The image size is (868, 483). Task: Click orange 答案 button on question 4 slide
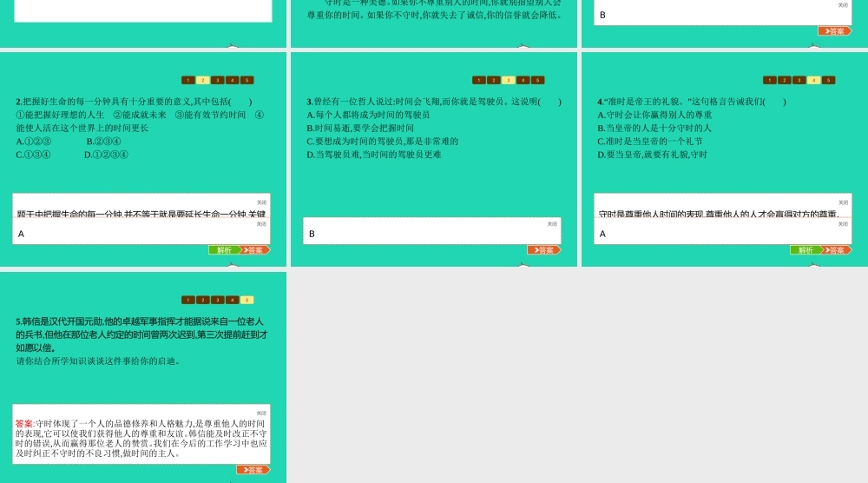pyautogui.click(x=837, y=250)
